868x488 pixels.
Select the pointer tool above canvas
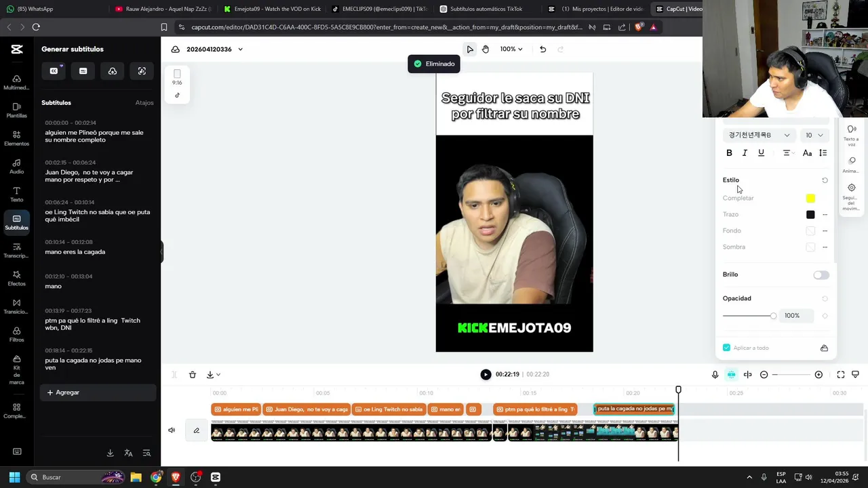(x=470, y=49)
